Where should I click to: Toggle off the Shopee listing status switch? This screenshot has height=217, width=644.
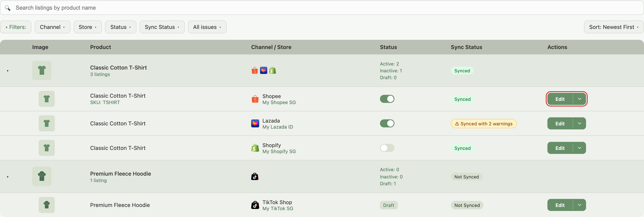click(387, 99)
